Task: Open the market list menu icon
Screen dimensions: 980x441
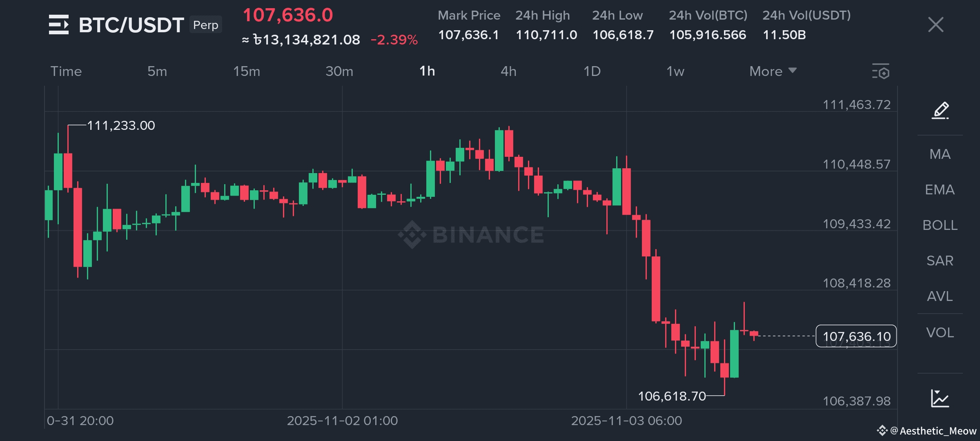Action: click(59, 24)
